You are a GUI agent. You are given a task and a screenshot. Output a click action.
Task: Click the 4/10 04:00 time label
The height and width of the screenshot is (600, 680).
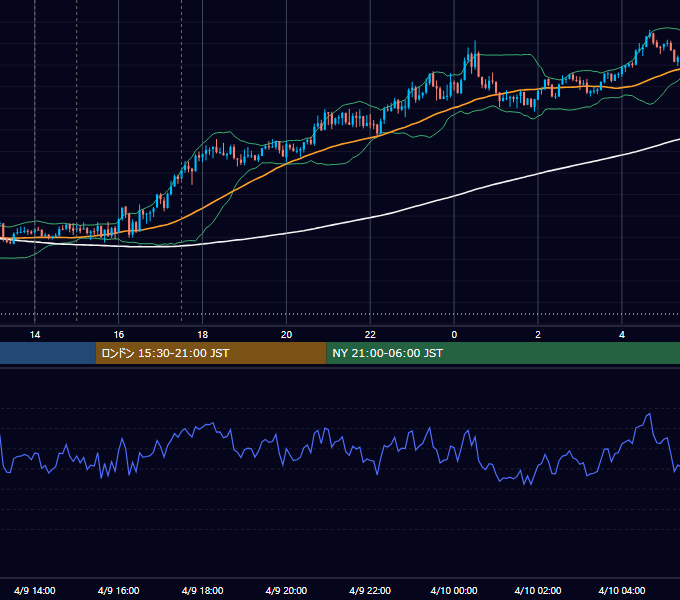(x=622, y=590)
